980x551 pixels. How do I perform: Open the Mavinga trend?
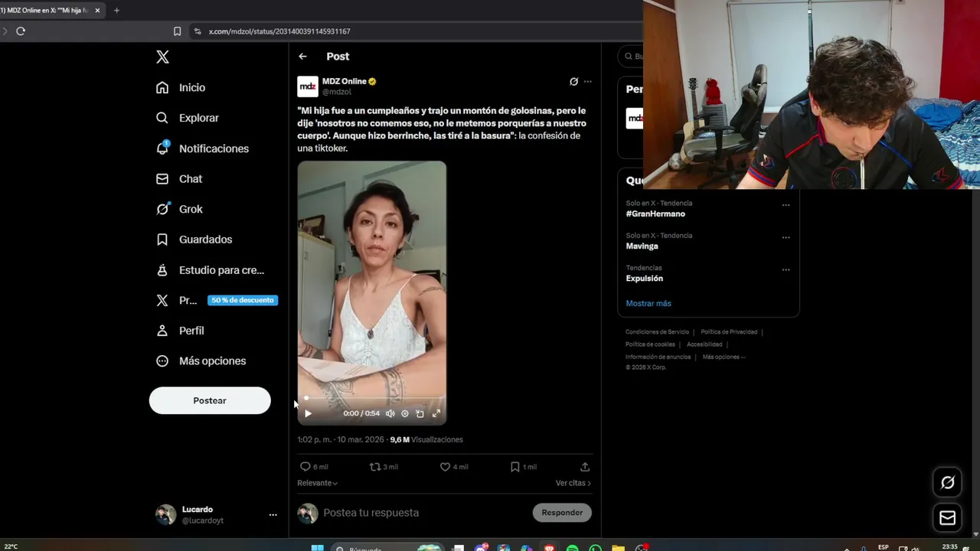(642, 246)
